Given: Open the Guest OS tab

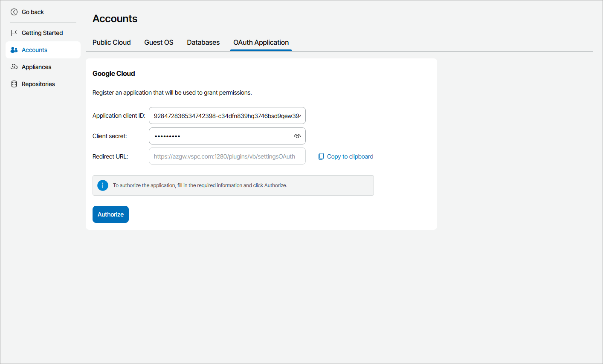Looking at the screenshot, I should click(159, 42).
